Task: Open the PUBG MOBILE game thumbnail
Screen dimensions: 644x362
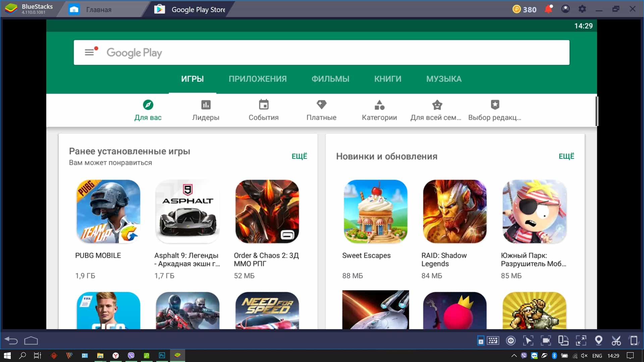Action: pos(108,212)
